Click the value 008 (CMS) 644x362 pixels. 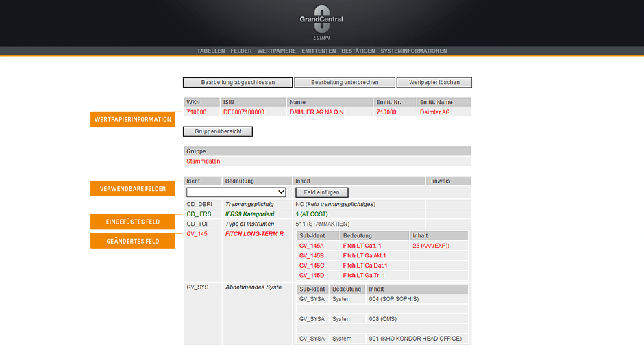click(383, 319)
